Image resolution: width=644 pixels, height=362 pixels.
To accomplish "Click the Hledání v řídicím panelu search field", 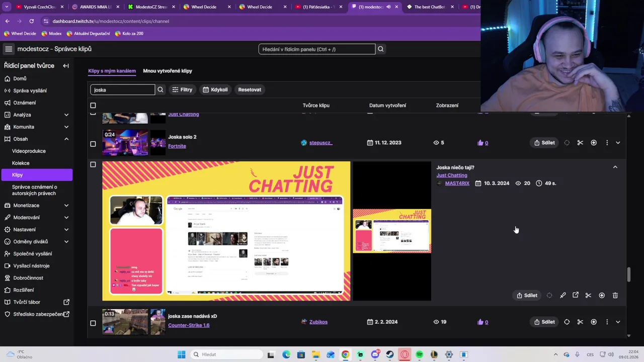I will [x=317, y=49].
